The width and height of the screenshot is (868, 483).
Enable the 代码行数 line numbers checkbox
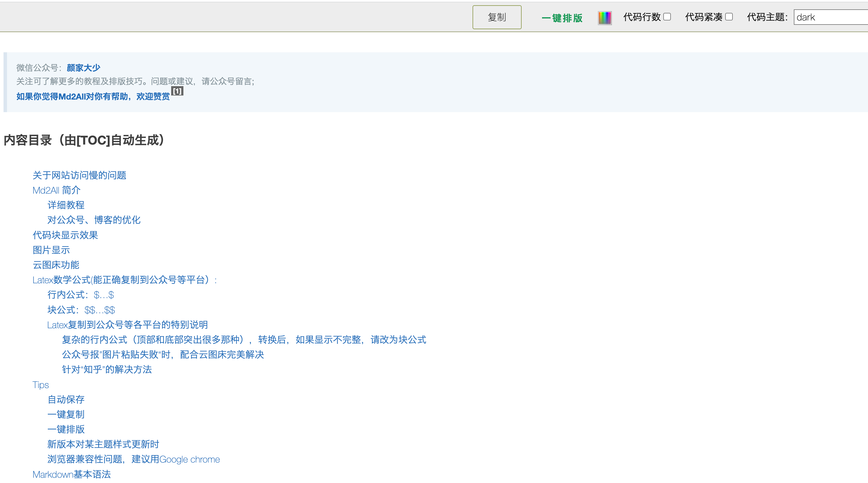(667, 17)
